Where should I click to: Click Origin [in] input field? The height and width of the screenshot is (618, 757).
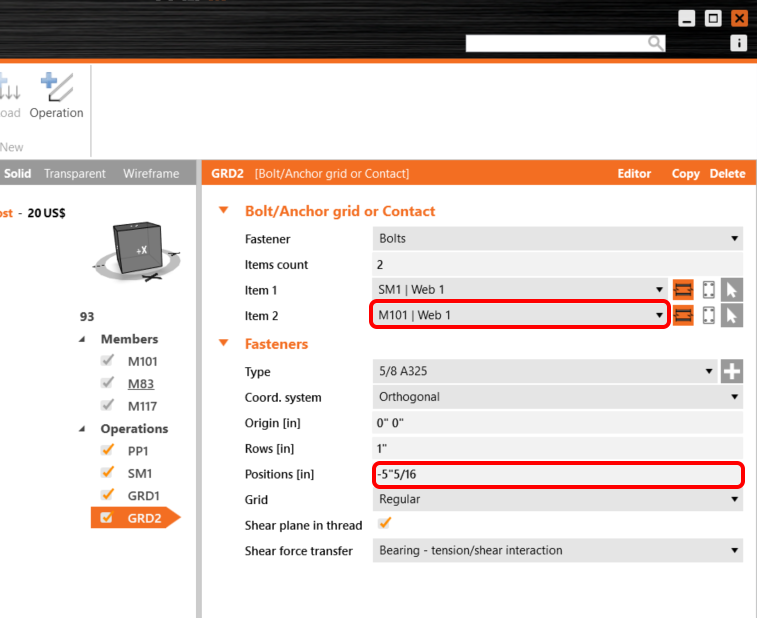pos(558,422)
